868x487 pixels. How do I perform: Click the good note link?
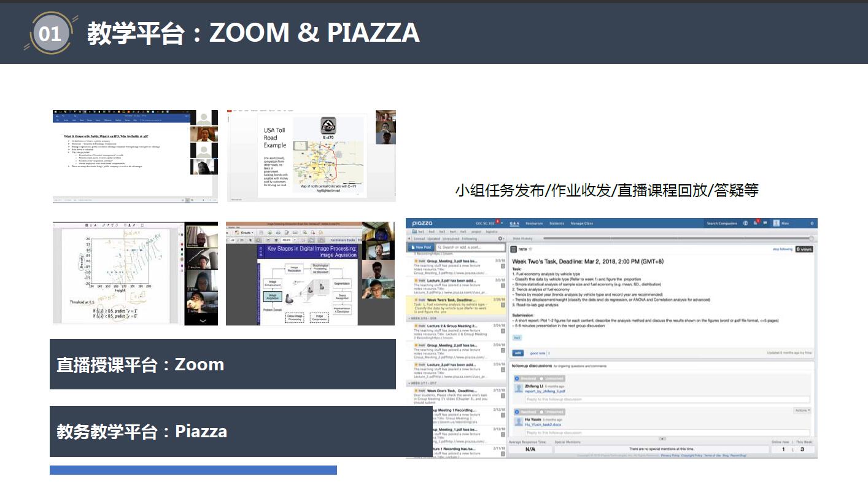pos(538,353)
